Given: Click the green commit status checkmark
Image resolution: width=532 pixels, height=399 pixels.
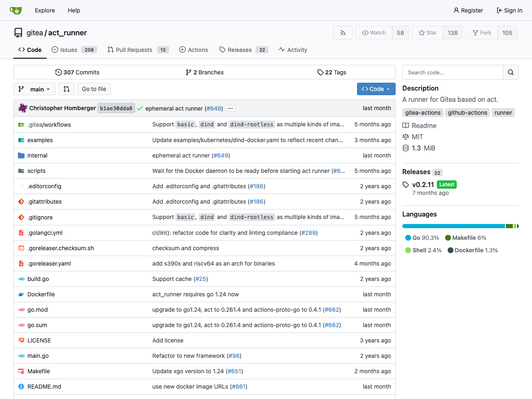Looking at the screenshot, I should 140,108.
